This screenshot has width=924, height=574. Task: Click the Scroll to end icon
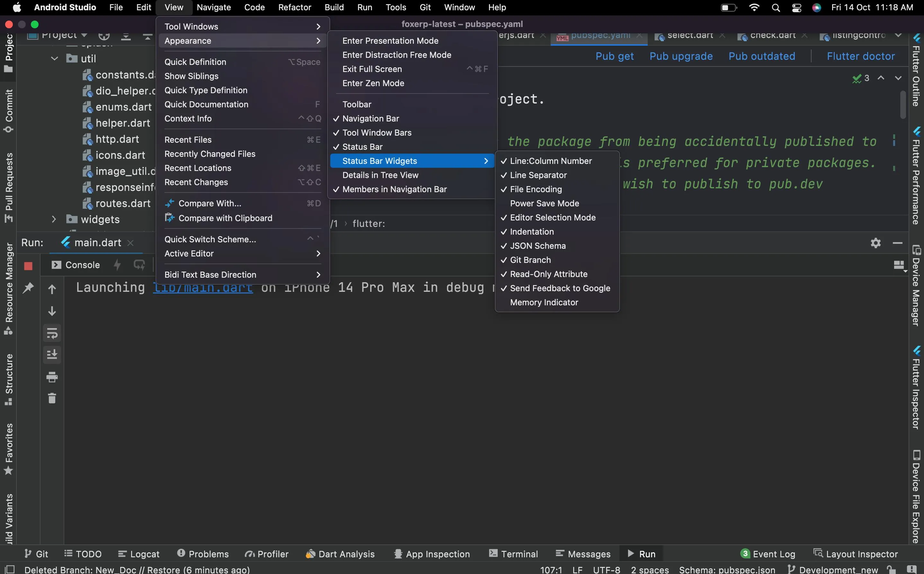(52, 354)
